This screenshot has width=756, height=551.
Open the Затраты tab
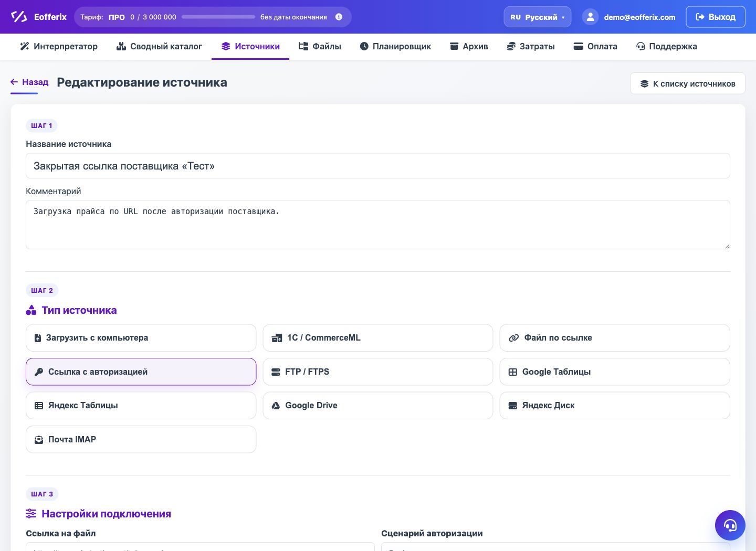click(531, 46)
